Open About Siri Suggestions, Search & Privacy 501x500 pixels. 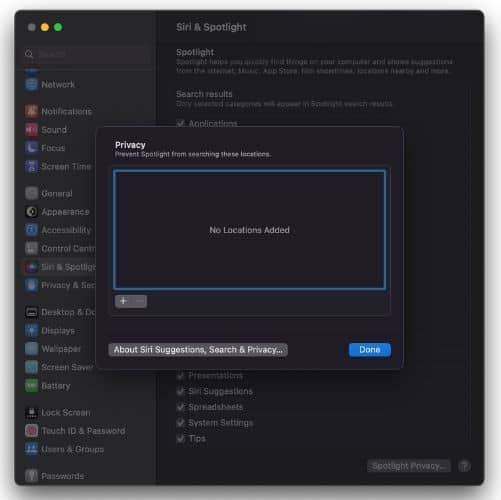pos(198,350)
